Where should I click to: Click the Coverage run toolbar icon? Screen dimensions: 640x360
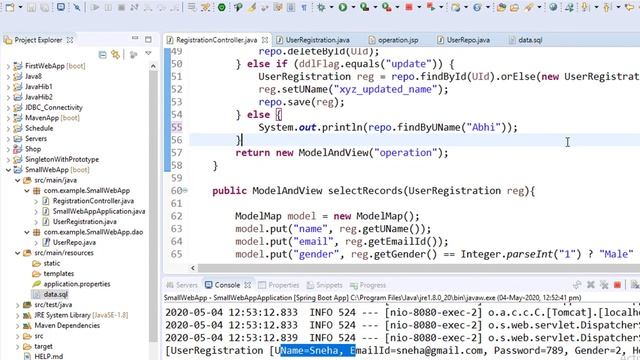(x=364, y=7)
